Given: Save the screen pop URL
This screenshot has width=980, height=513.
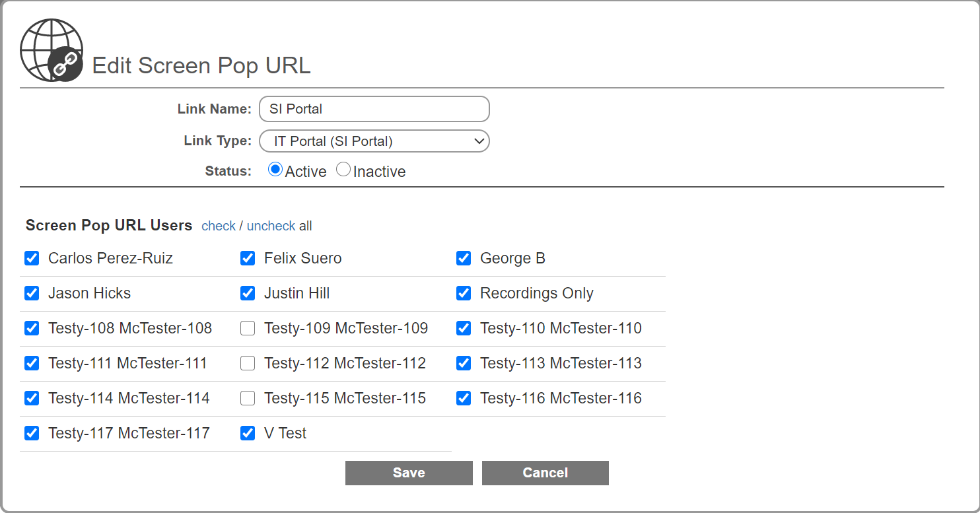Looking at the screenshot, I should coord(409,473).
